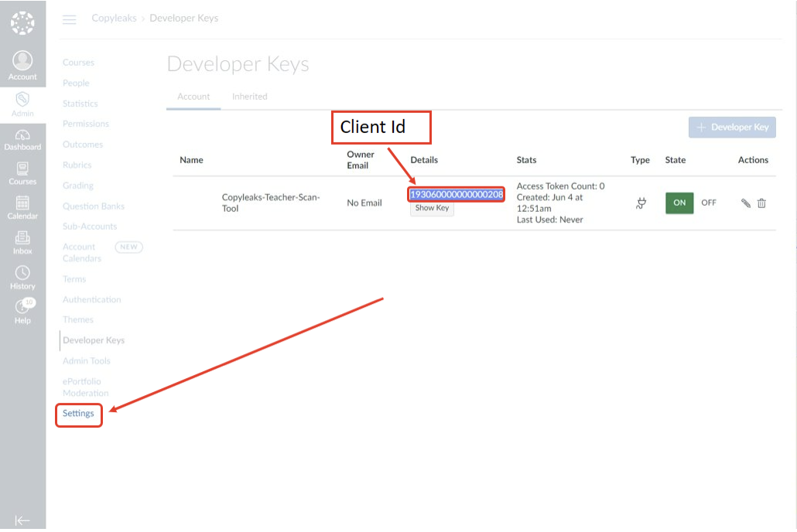
Task: Open Authentication menu item
Action: tap(91, 300)
